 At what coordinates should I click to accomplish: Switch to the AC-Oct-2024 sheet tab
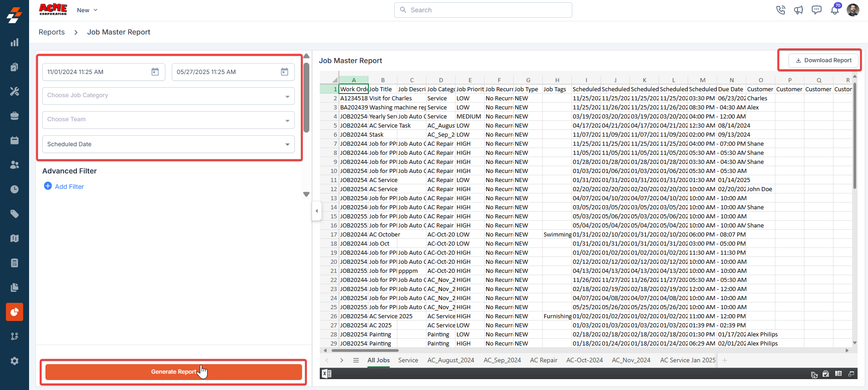pos(585,360)
